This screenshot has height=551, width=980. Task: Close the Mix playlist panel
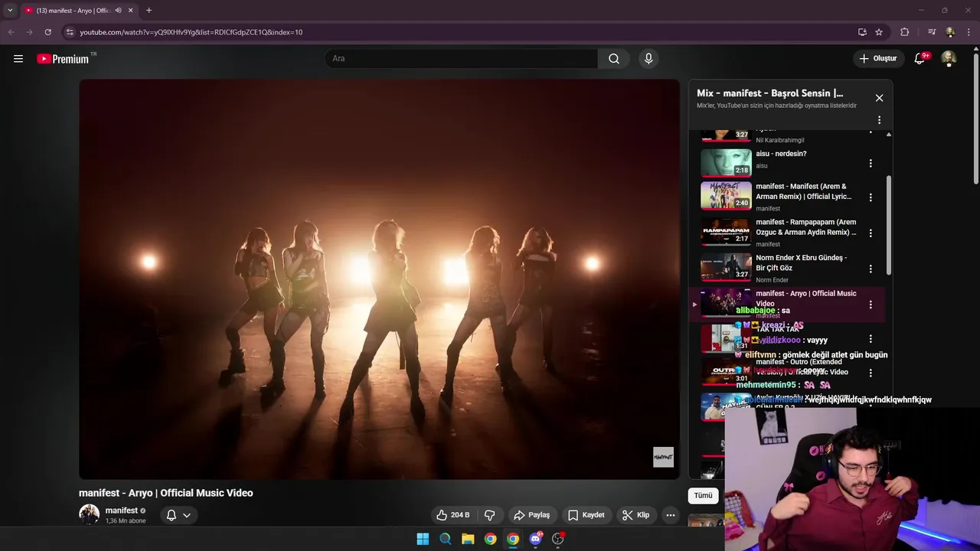click(x=879, y=98)
